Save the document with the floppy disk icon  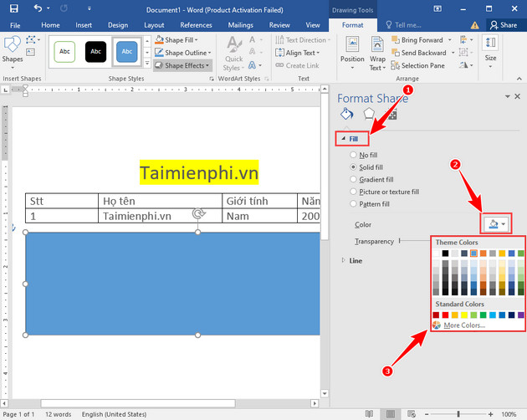point(13,8)
